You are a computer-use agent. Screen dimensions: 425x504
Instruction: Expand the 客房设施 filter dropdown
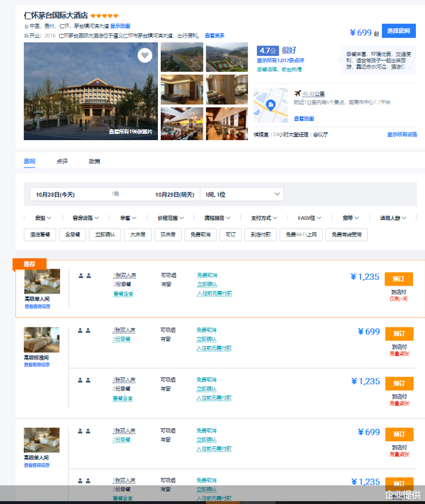(86, 218)
